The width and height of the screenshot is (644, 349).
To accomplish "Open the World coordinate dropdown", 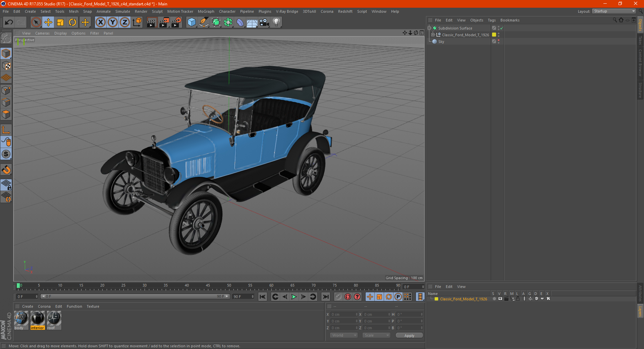I will [344, 335].
